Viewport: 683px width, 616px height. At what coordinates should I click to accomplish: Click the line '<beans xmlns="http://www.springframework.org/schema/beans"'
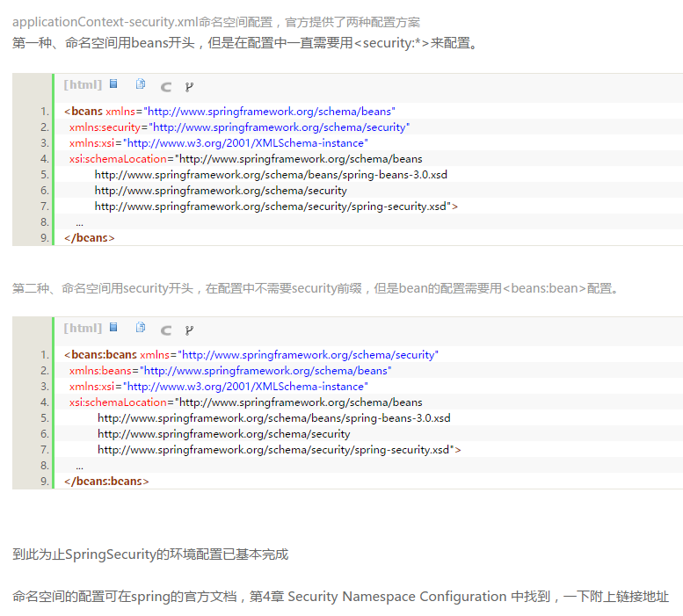pyautogui.click(x=229, y=112)
